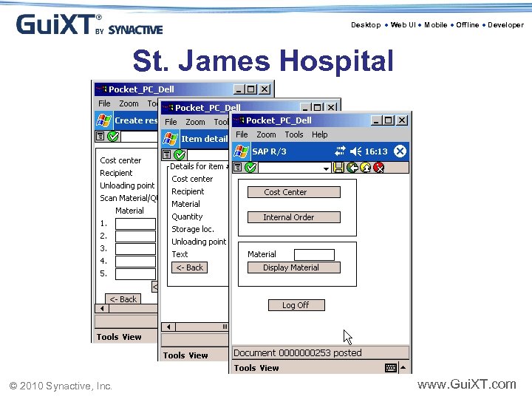Click the SAP menu icon in front toolbar

click(x=238, y=167)
